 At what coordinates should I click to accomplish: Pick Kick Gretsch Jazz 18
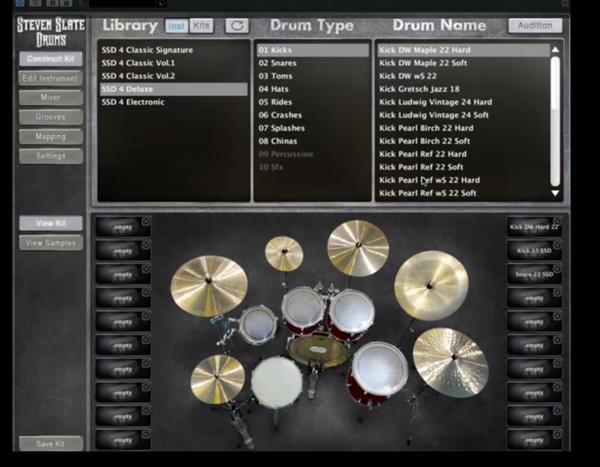[x=463, y=89]
